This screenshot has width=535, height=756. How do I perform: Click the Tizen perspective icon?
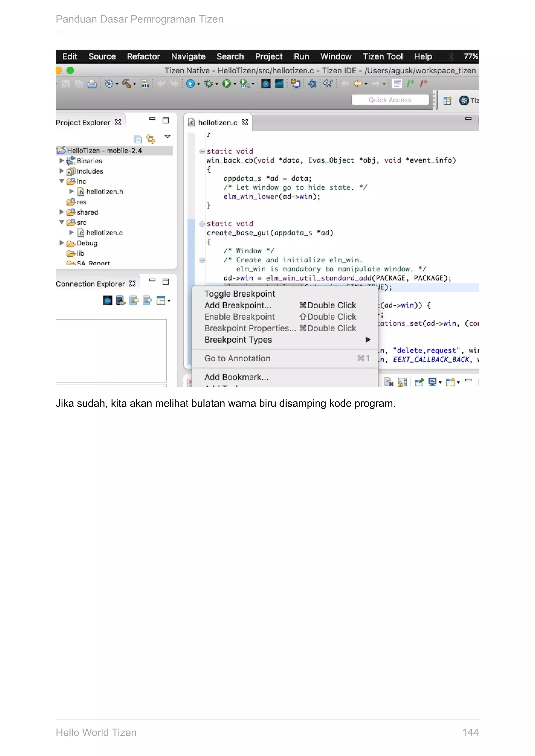(464, 101)
